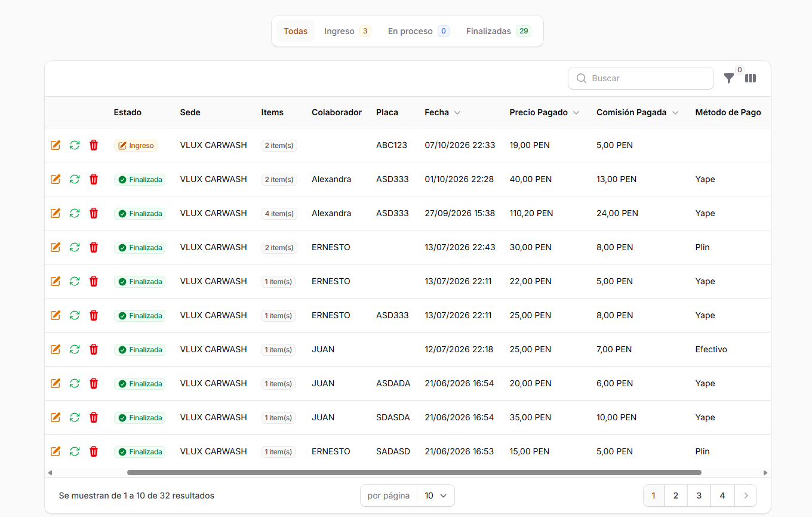This screenshot has width=812, height=517.
Task: Edit the order with plate ABC123
Action: coord(56,145)
